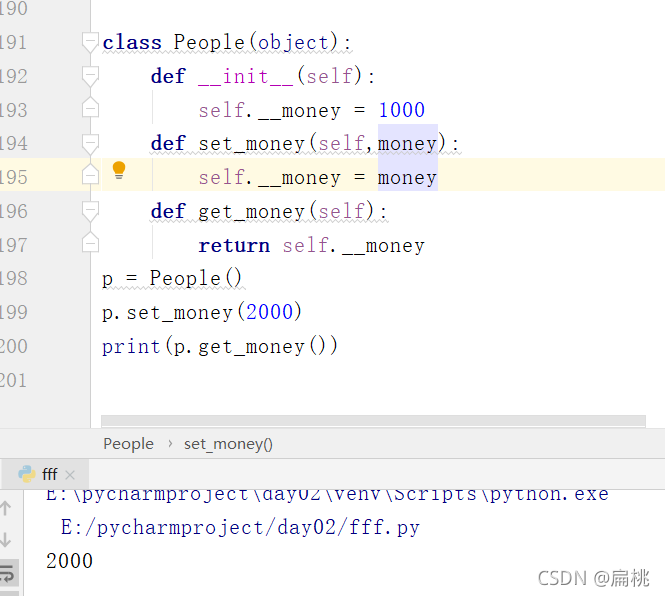Click fold end marker on line 193
The image size is (665, 596).
point(90,108)
